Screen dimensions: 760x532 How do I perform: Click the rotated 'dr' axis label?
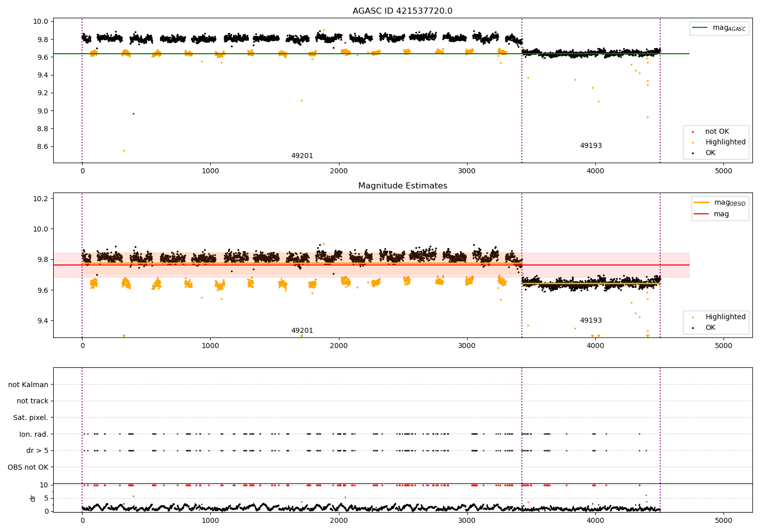pyautogui.click(x=33, y=498)
